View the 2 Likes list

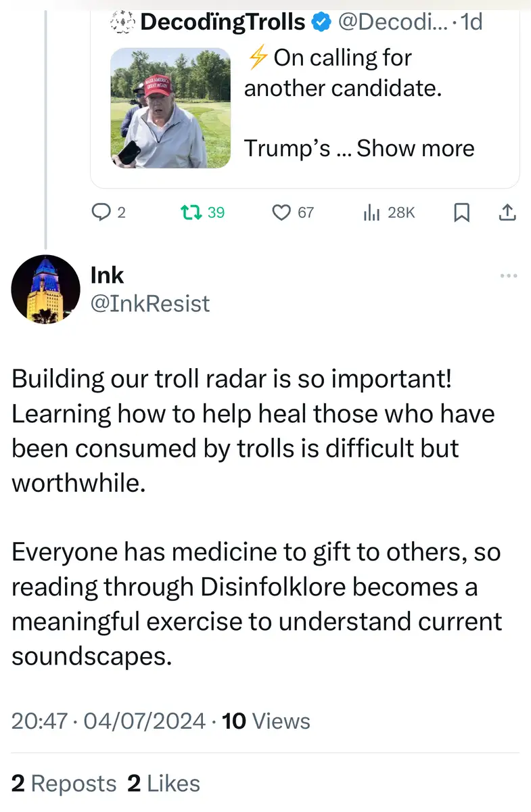click(x=164, y=784)
